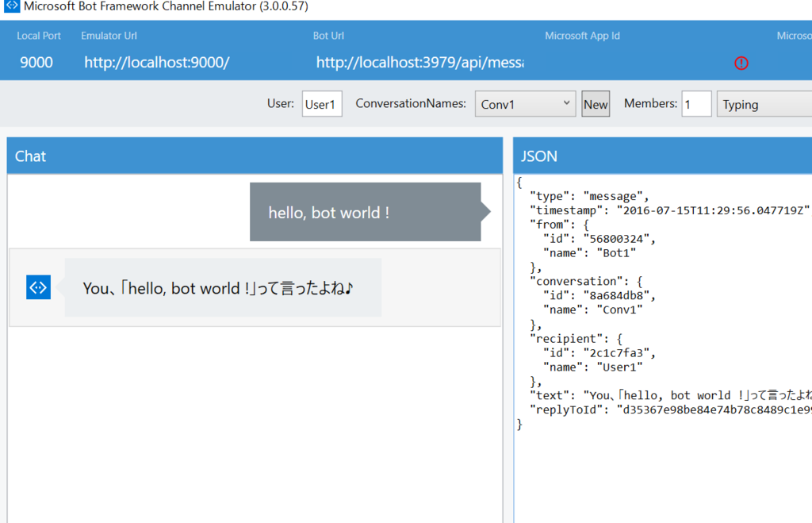Click the Chat panel header

[x=30, y=156]
